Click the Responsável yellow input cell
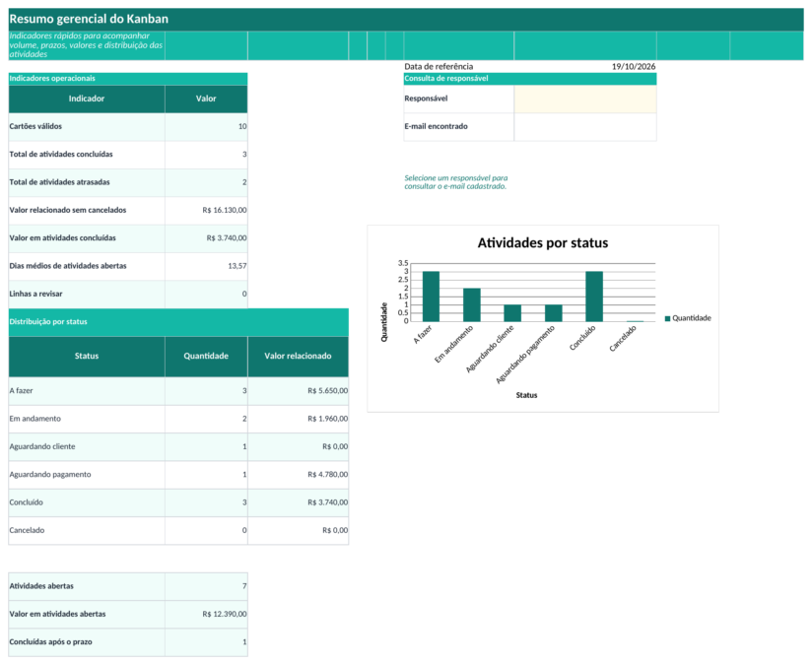812x665 pixels. click(585, 99)
